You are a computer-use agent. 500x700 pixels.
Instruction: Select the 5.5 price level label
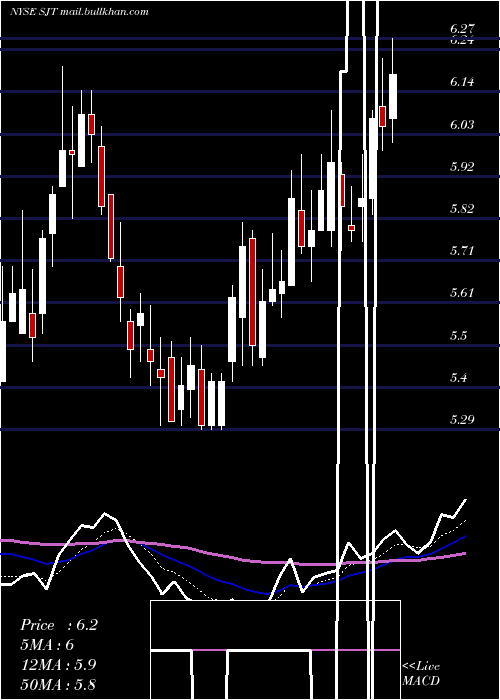[459, 336]
